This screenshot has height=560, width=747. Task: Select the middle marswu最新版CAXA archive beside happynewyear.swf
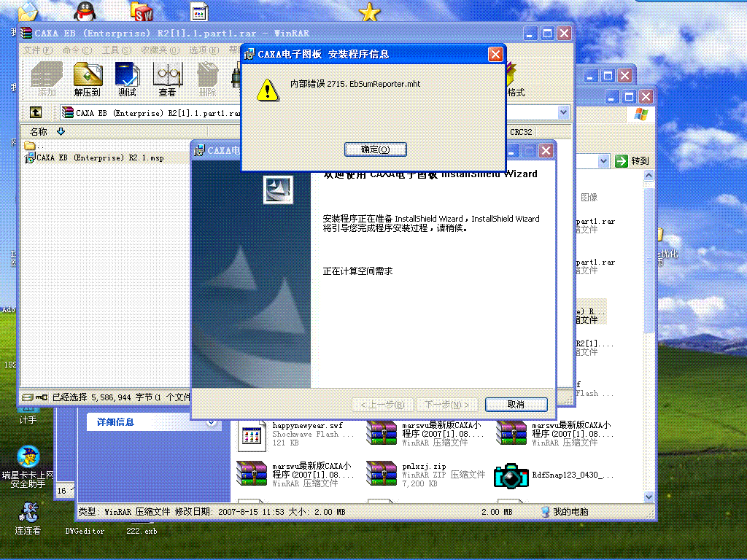[425, 433]
